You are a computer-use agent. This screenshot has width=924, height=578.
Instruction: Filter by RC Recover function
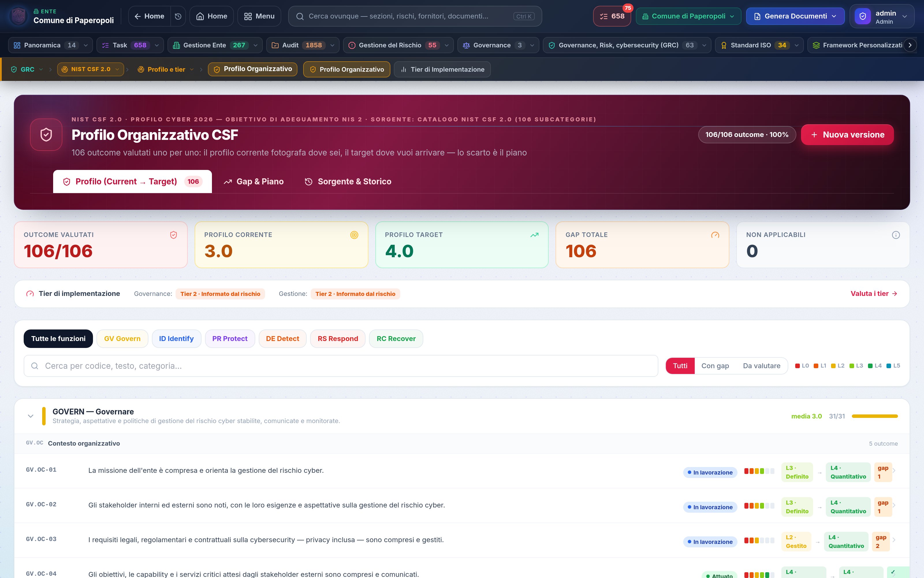pyautogui.click(x=396, y=339)
